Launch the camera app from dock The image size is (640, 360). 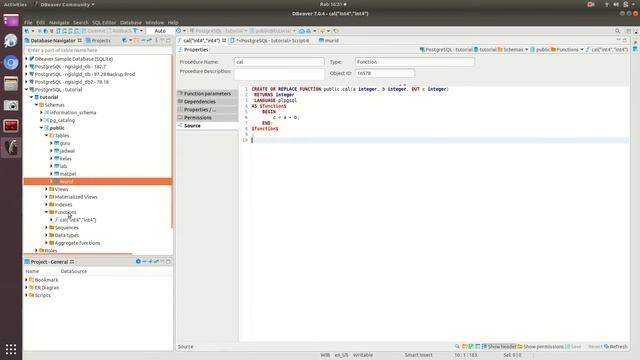(x=11, y=106)
